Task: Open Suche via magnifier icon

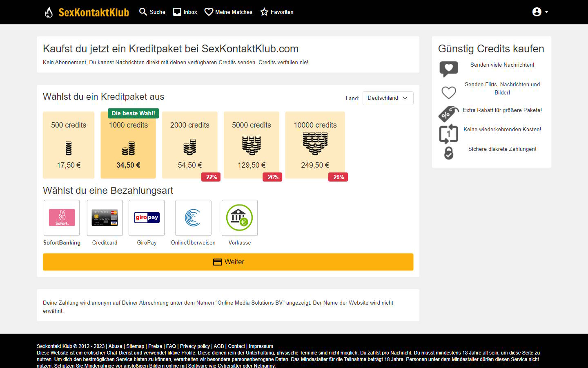Action: [143, 12]
